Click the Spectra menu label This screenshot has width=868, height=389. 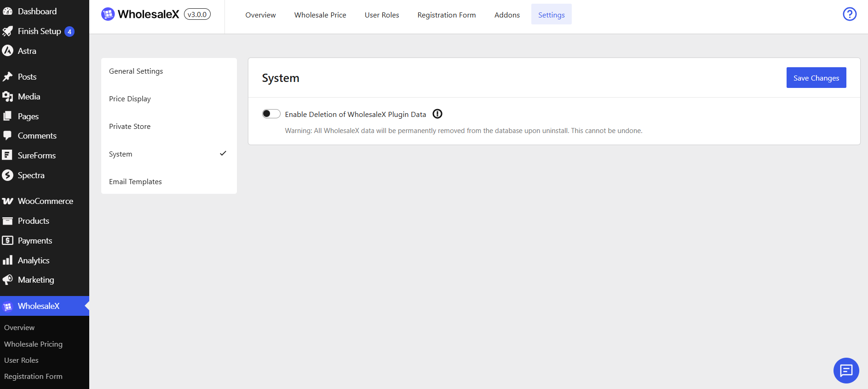(x=31, y=175)
